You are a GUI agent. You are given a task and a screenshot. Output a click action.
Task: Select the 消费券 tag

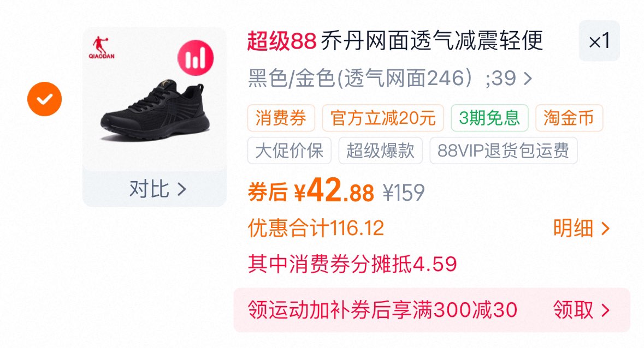point(281,118)
